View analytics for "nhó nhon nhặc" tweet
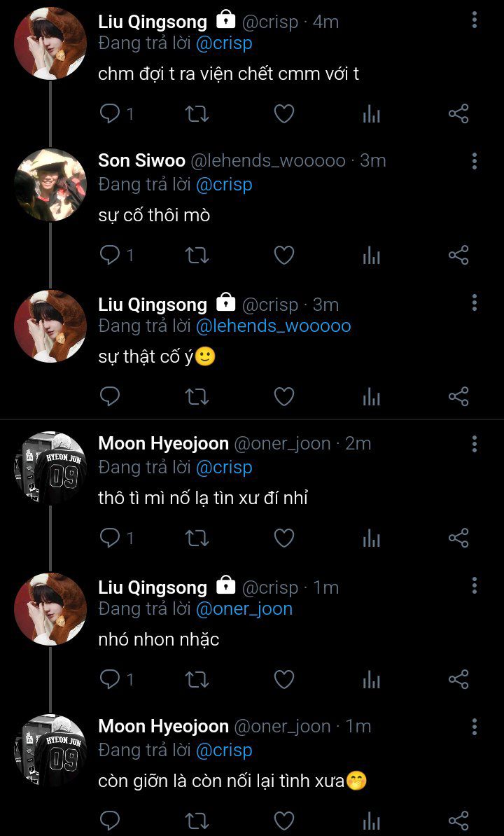Screen dimensions: 504x836 click(x=371, y=679)
